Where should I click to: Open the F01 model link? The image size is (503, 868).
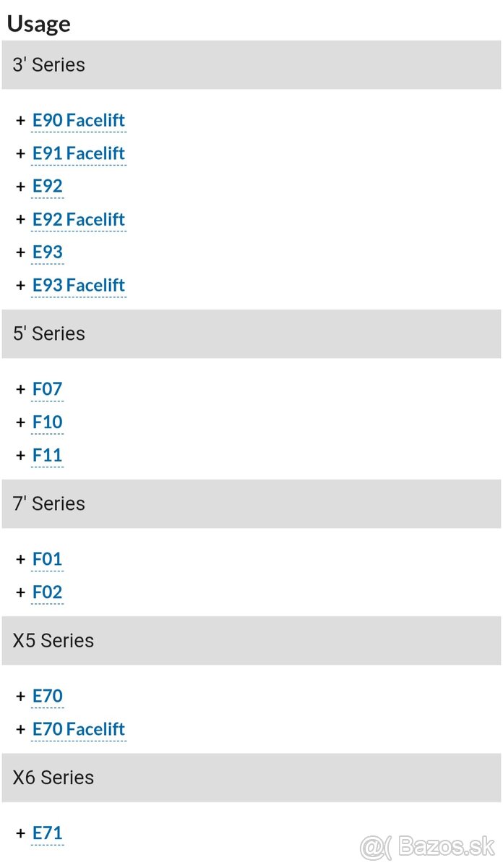coord(48,559)
